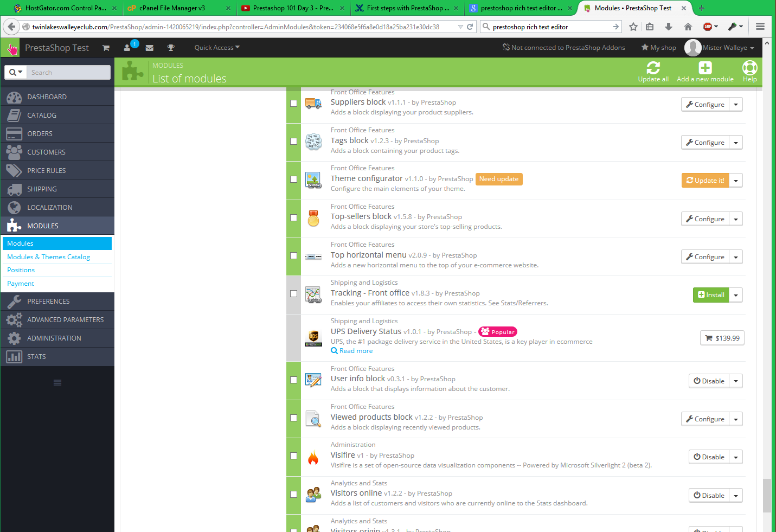The width and height of the screenshot is (776, 532).
Task: Click the Viewed products block icon
Action: coord(313,419)
